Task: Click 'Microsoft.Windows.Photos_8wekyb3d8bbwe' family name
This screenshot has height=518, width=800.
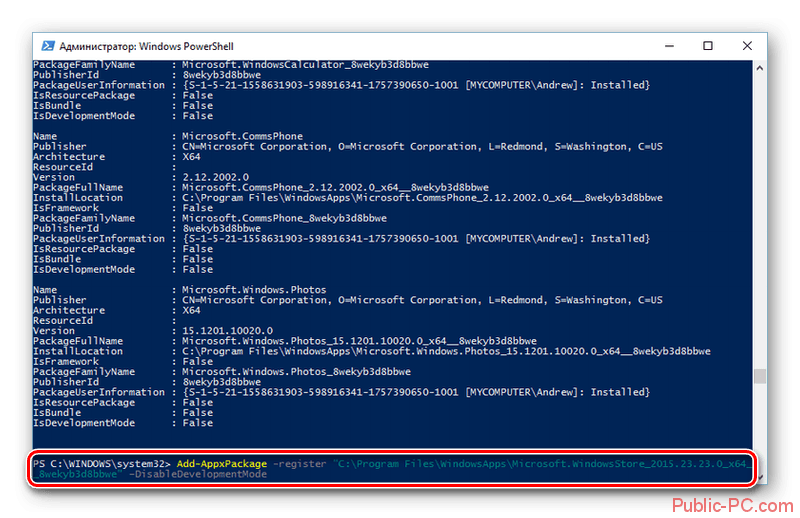Action: (296, 372)
